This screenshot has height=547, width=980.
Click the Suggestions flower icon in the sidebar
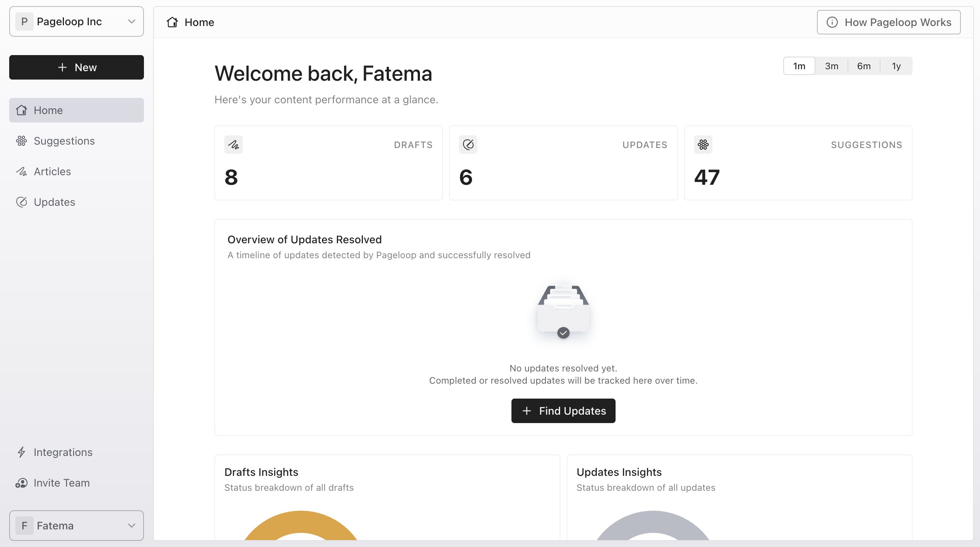tap(21, 141)
